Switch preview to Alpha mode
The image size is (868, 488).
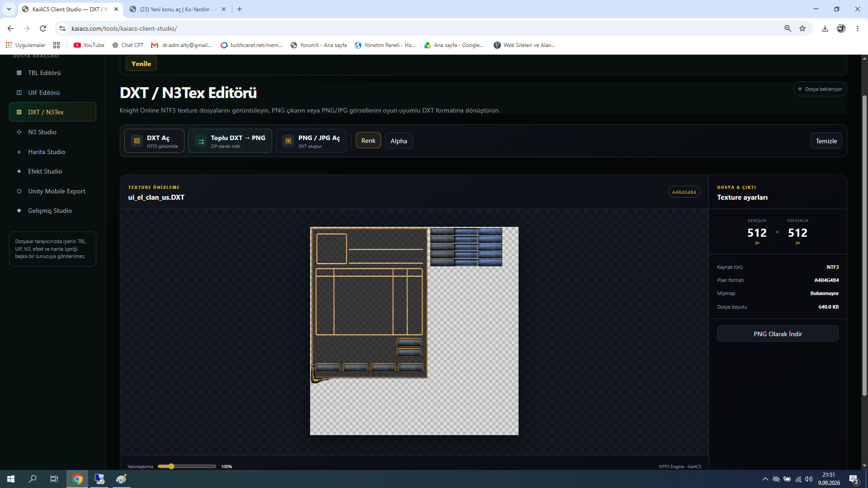(x=399, y=141)
